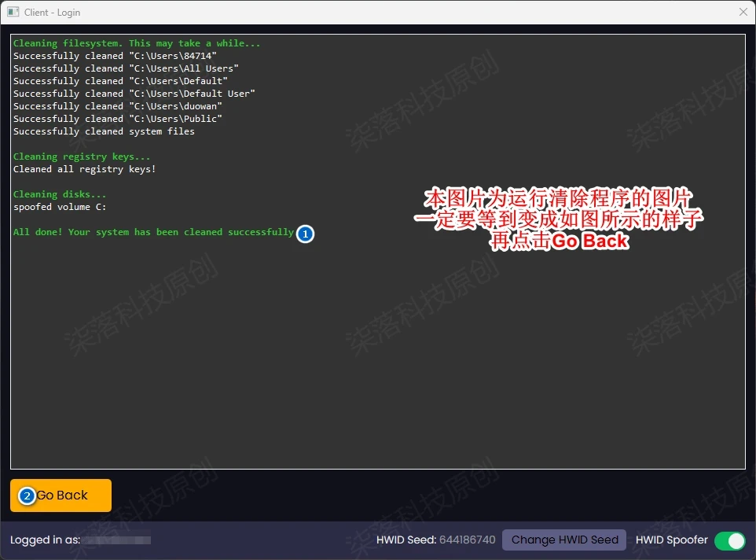The image size is (756, 560).
Task: Select the line ending in "C:\Users\Default"
Action: (120, 81)
